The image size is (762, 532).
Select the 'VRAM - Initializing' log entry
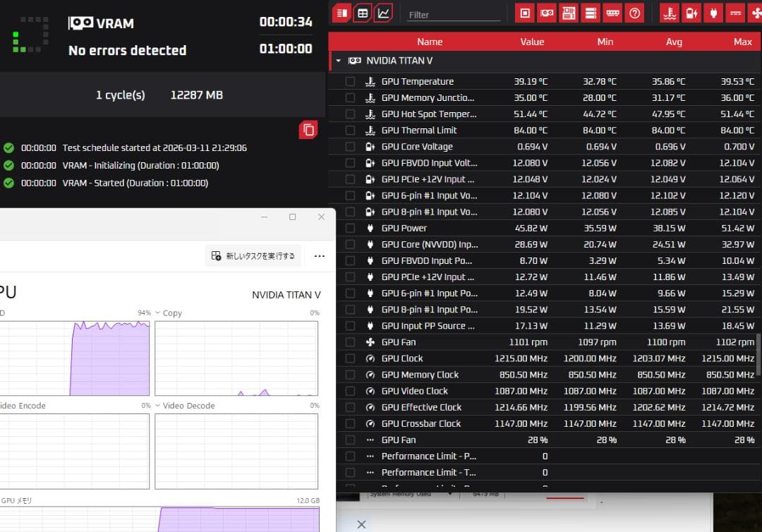pyautogui.click(x=140, y=166)
